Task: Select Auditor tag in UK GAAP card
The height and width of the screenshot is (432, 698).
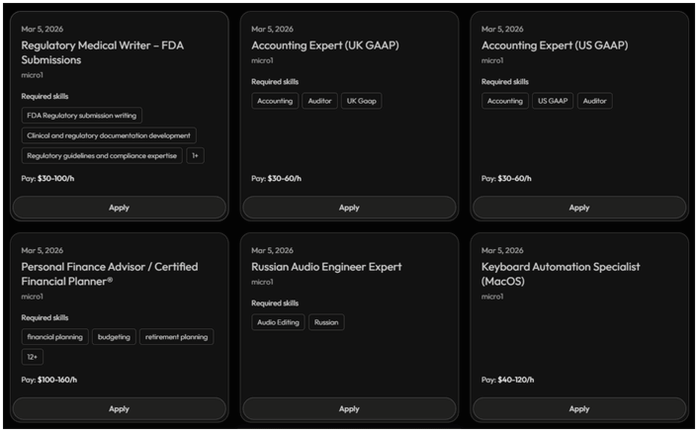Action: [320, 101]
